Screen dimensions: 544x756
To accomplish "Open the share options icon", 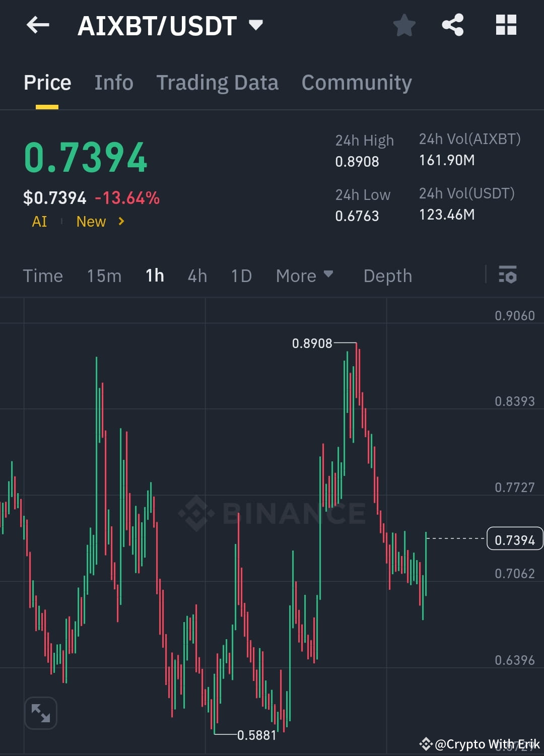I will point(453,25).
